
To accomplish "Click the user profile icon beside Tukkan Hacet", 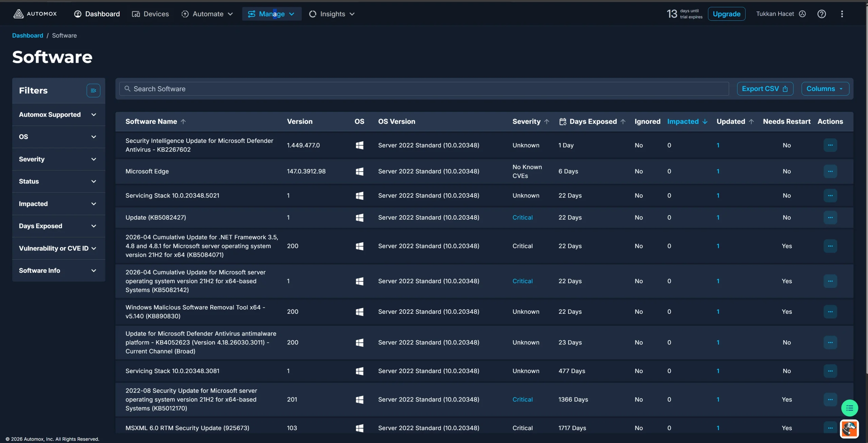I will (x=802, y=14).
